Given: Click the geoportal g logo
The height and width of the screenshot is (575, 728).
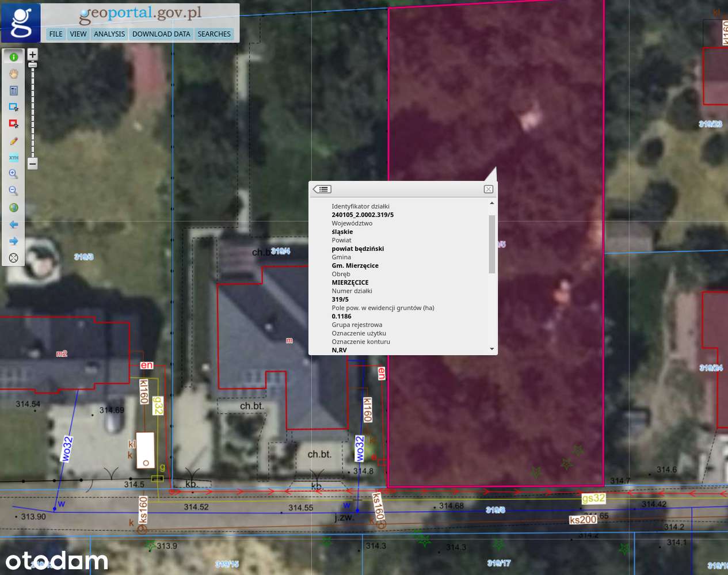Looking at the screenshot, I should tap(21, 22).
